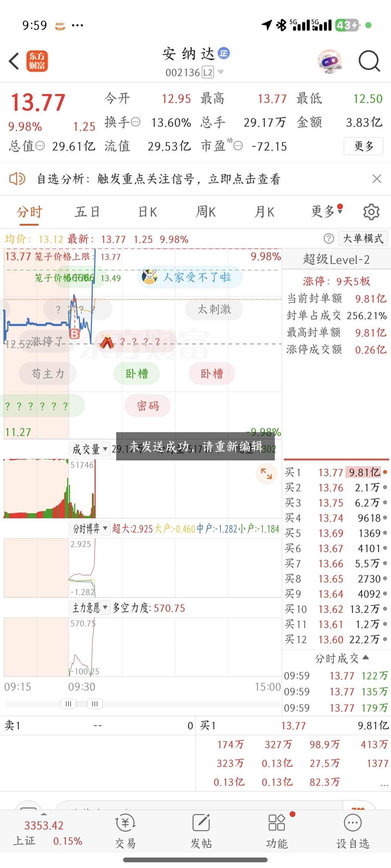Expand order queue ellipsis
Image resolution: width=391 pixels, height=868 pixels.
pyautogui.click(x=384, y=784)
